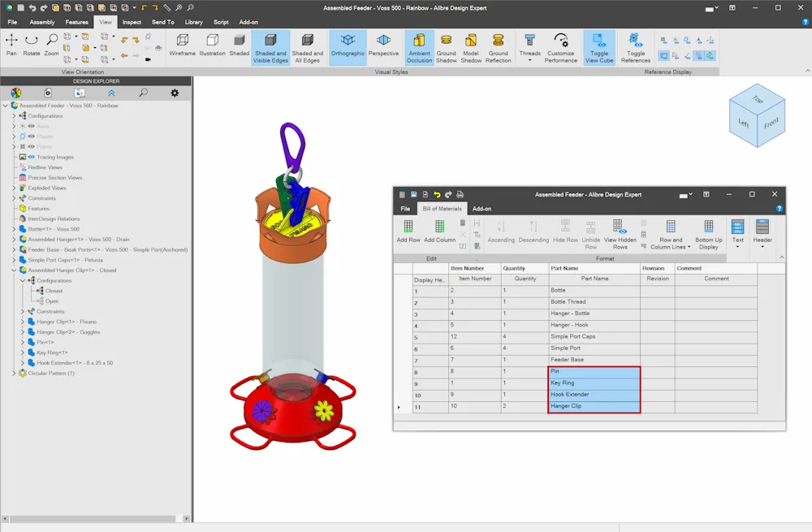This screenshot has height=532, width=812.
Task: Select Shaded and Visible Edges button
Action: [x=270, y=48]
